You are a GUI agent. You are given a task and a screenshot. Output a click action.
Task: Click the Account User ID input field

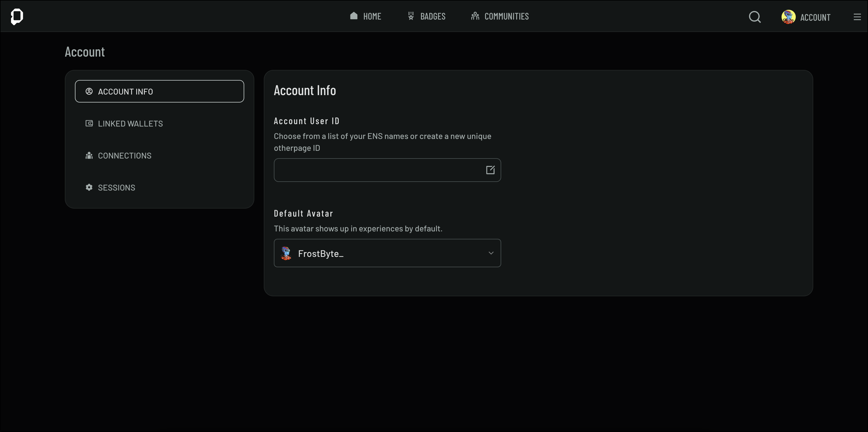click(x=377, y=170)
